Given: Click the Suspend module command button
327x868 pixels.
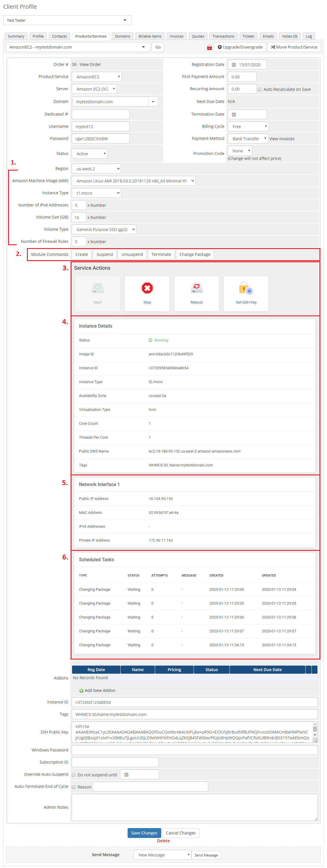Looking at the screenshot, I should [104, 254].
